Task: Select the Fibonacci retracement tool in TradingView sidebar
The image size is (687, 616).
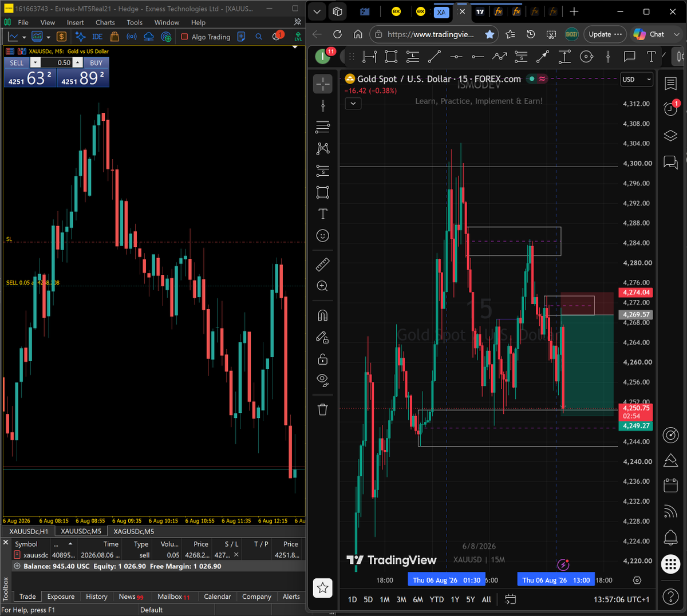Action: point(323,127)
